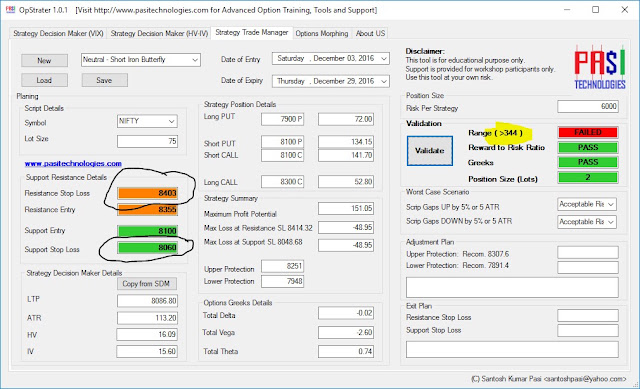The width and height of the screenshot is (640, 389).
Task: Click the HV field showing 16.09
Action: (147, 335)
